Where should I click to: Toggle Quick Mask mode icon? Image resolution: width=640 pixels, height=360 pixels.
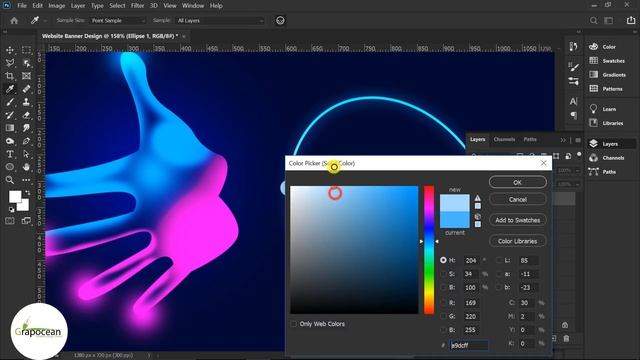[x=10, y=221]
